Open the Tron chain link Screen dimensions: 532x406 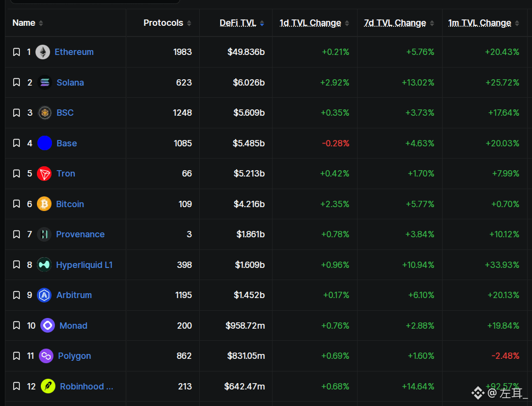(x=66, y=174)
